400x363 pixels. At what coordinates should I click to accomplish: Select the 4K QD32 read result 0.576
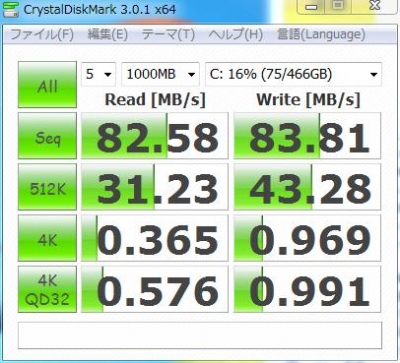coord(155,289)
